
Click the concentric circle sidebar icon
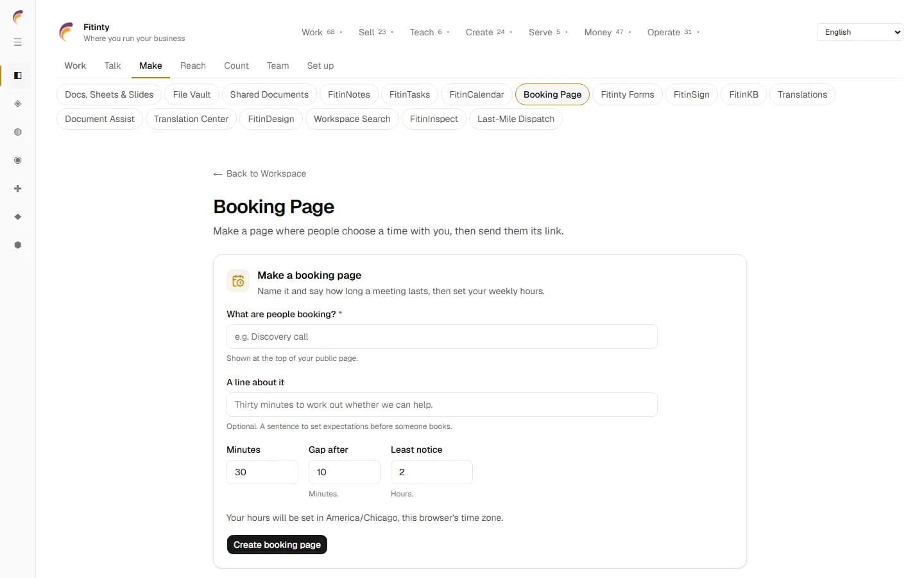[18, 161]
